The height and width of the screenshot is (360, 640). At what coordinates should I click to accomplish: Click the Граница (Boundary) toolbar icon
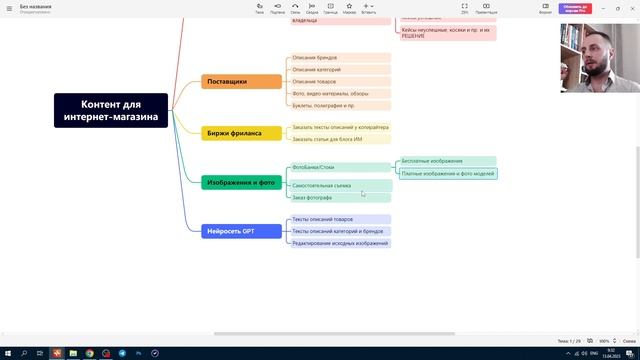[x=331, y=9]
